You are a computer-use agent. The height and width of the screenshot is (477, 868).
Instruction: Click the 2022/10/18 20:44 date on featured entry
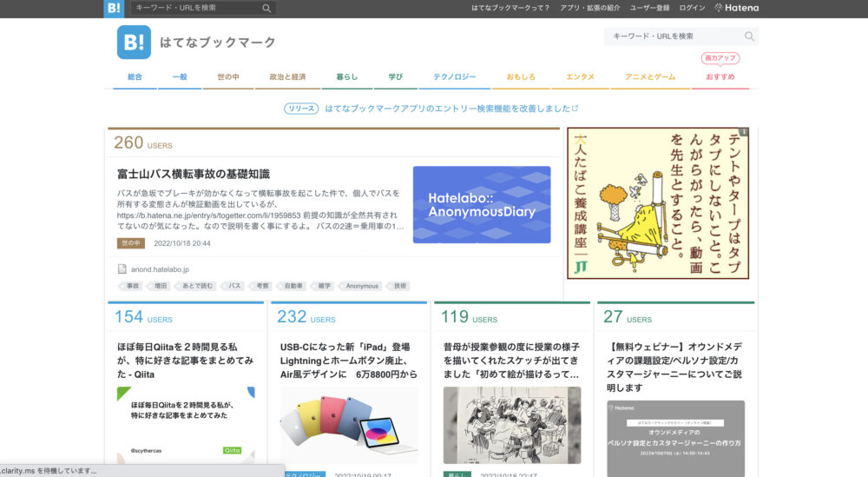182,243
